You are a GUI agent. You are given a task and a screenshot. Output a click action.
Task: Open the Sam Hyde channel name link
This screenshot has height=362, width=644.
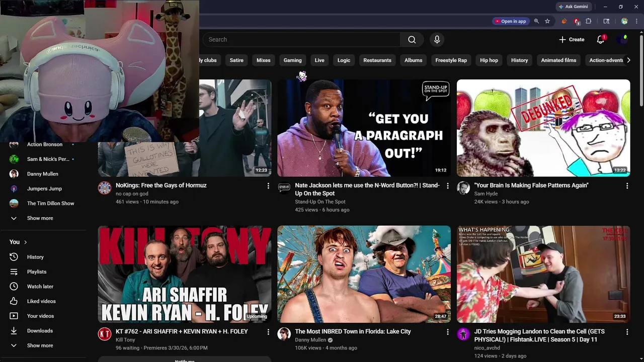[486, 194]
